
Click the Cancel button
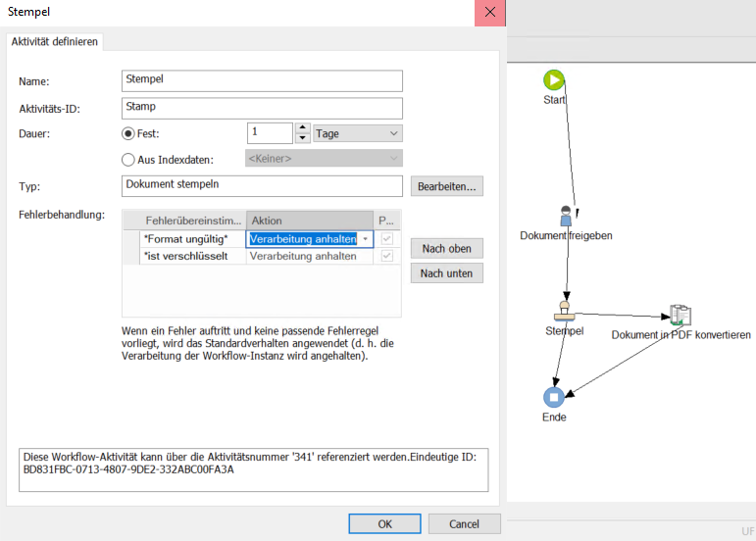tap(465, 523)
